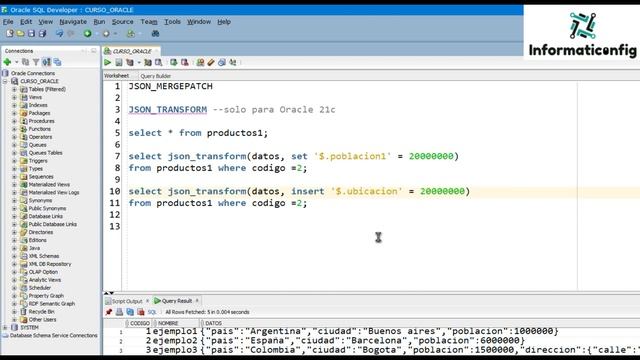
Task: Open the Navigate menu
Action: (x=73, y=22)
